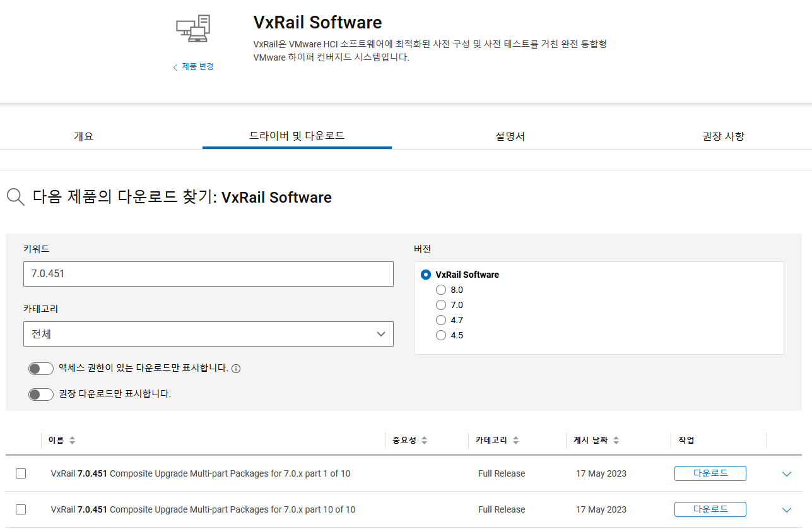Switch to the 개요 tab
Viewport: 812px width, 529px height.
click(x=83, y=136)
